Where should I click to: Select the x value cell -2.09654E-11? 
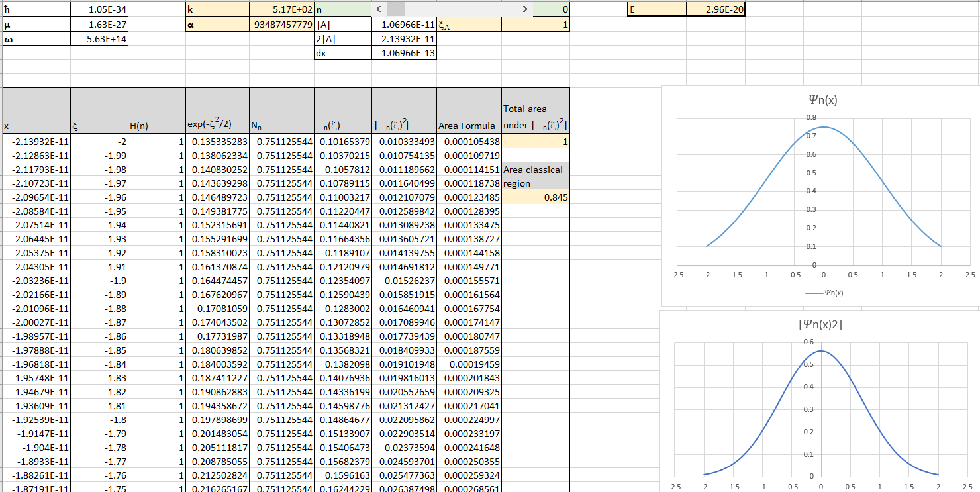(x=36, y=197)
